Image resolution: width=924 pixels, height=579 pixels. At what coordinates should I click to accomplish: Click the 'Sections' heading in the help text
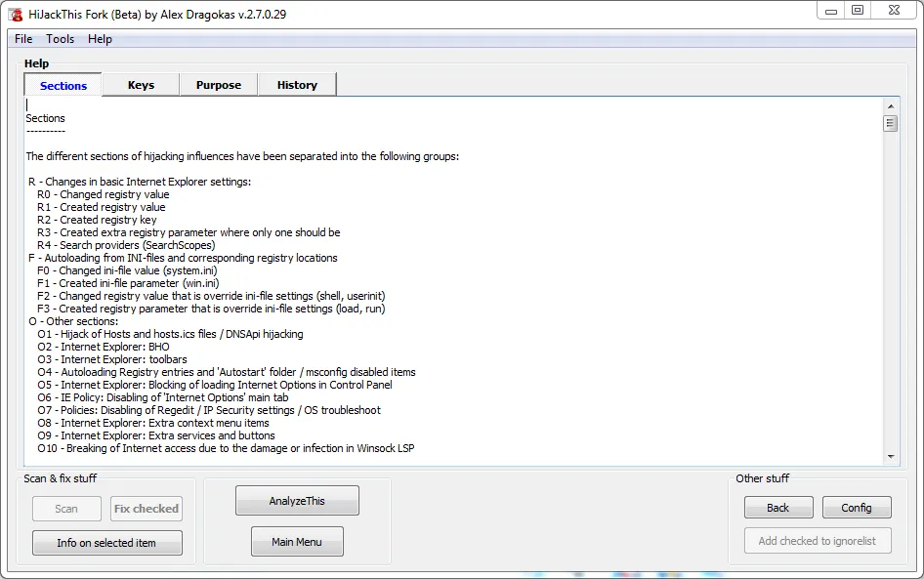(x=45, y=118)
